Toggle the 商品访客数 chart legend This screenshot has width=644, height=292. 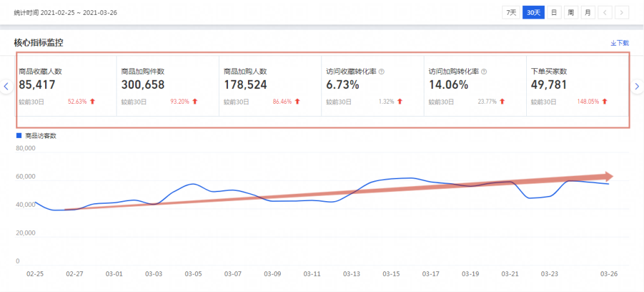pos(36,136)
